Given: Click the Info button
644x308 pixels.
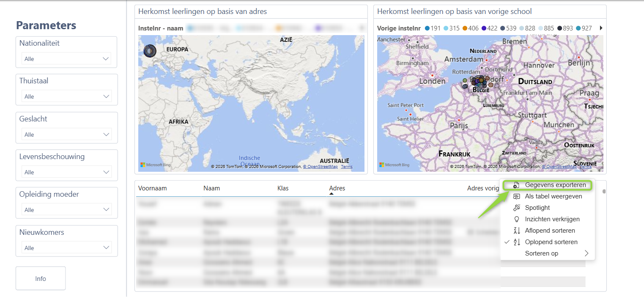Looking at the screenshot, I should pyautogui.click(x=41, y=278).
